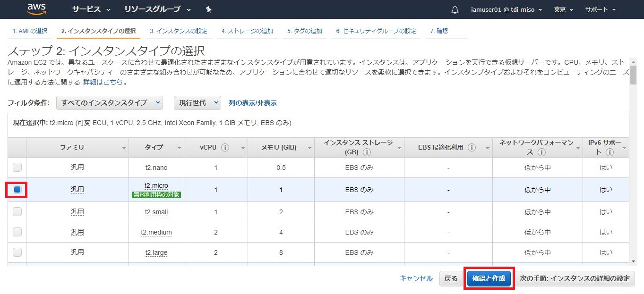Click the 戻る button
The width and height of the screenshot is (644, 294).
(451, 278)
